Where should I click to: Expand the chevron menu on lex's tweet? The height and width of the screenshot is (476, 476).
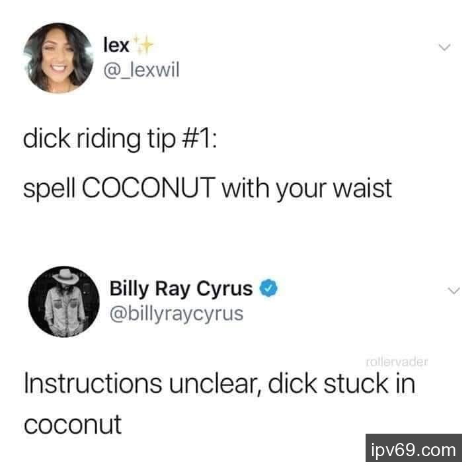[444, 47]
